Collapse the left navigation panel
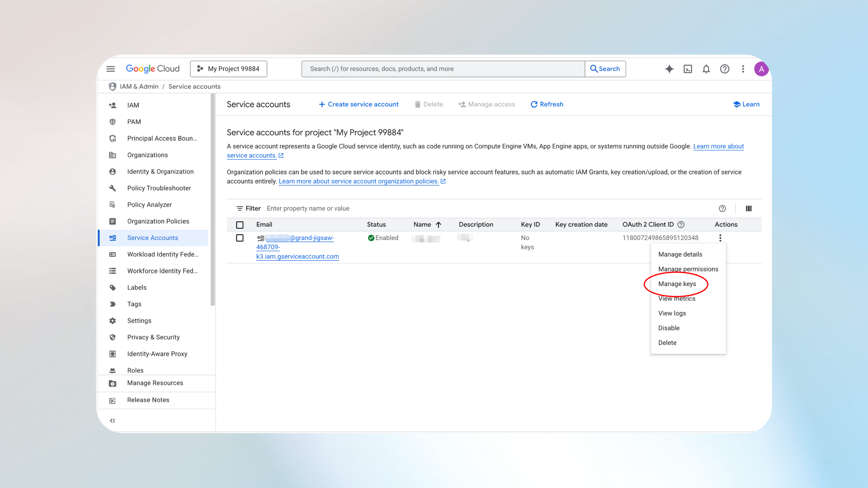Viewport: 868px width, 488px height. (x=112, y=420)
